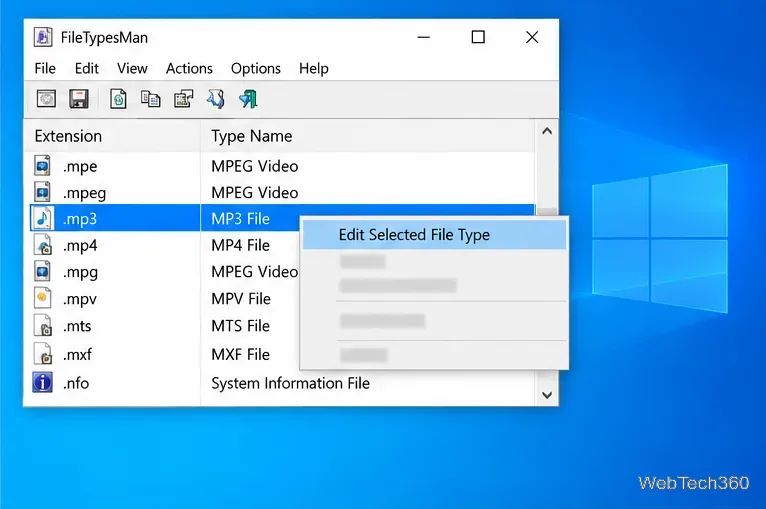Click the .mpeg file type icon

point(43,192)
